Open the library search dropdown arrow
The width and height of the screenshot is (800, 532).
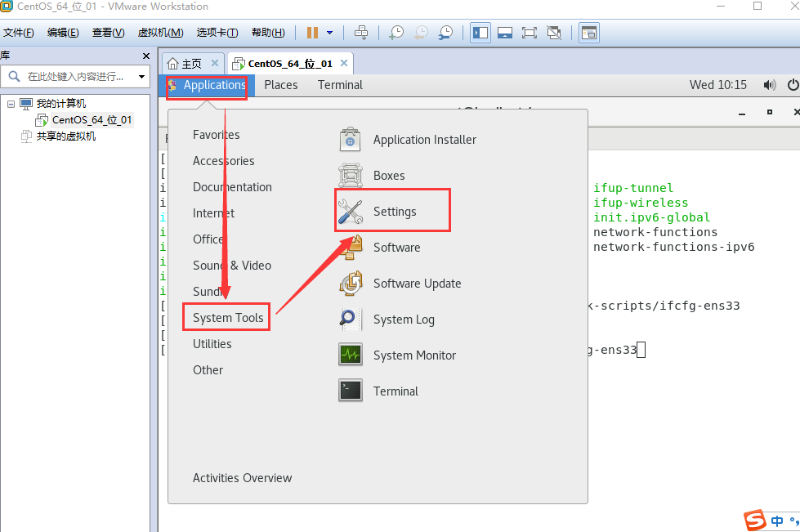[x=141, y=77]
